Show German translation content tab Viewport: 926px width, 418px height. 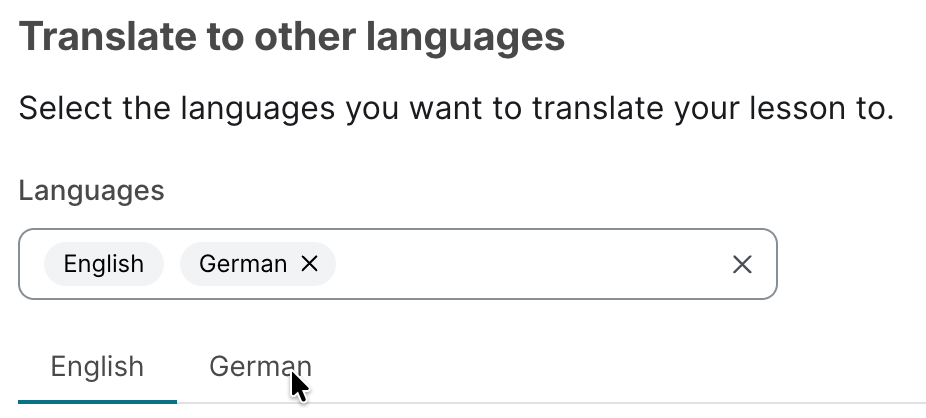click(260, 367)
